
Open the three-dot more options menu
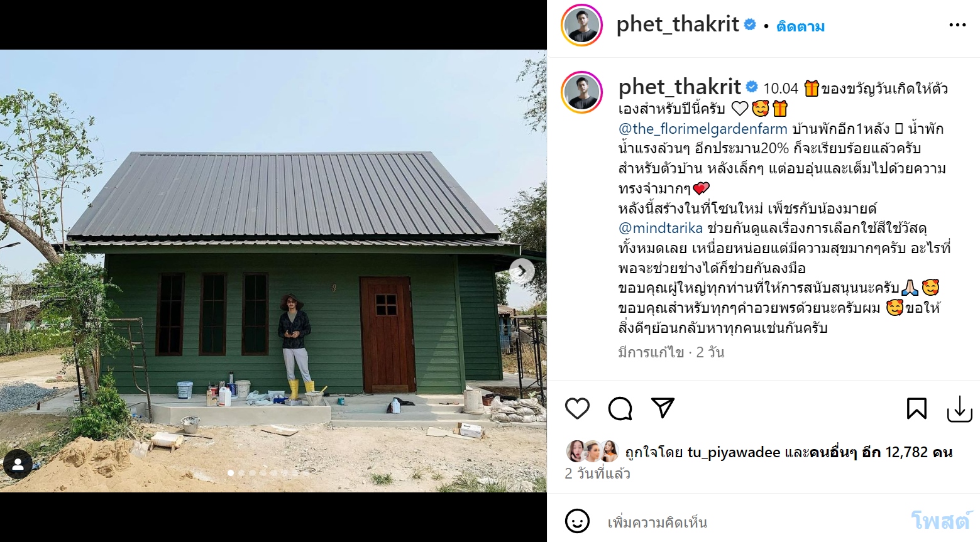coord(957,25)
